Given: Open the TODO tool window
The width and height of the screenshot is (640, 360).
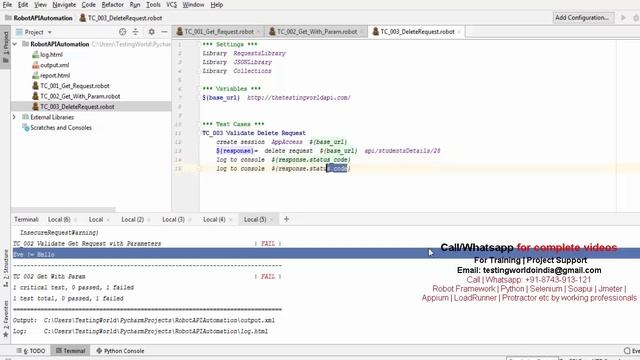Looking at the screenshot, I should (x=31, y=351).
